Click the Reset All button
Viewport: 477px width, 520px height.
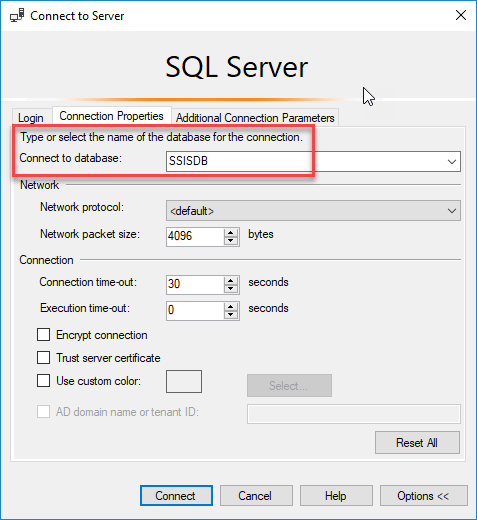coord(417,443)
